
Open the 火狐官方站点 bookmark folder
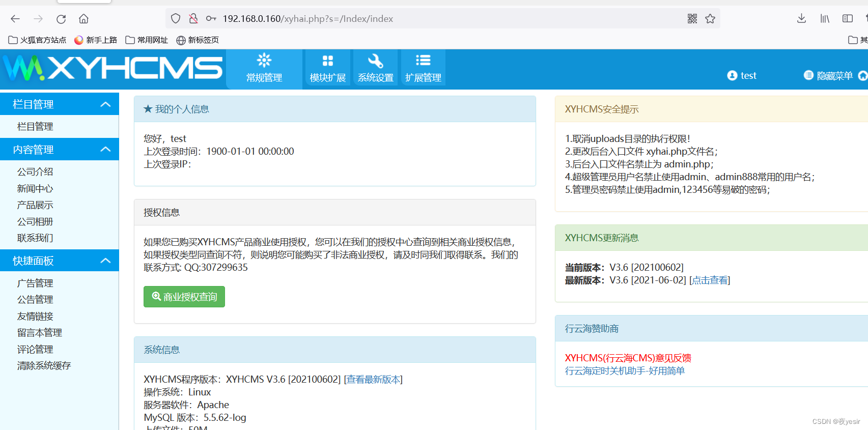point(38,40)
